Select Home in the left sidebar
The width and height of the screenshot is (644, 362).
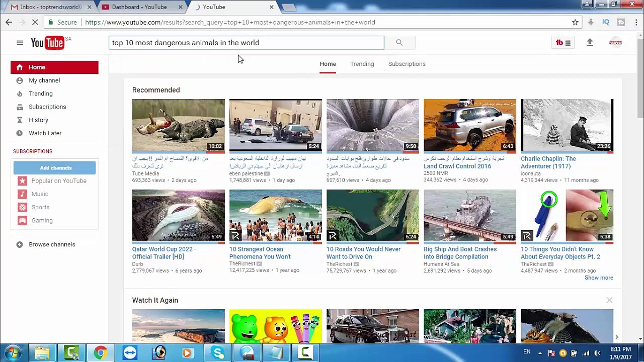54,67
